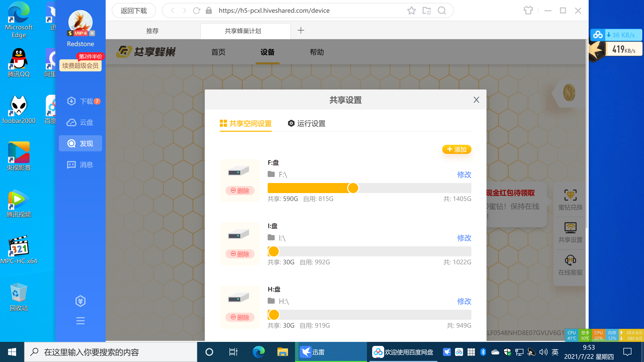Click the Windows taskbar search box

coord(110,352)
